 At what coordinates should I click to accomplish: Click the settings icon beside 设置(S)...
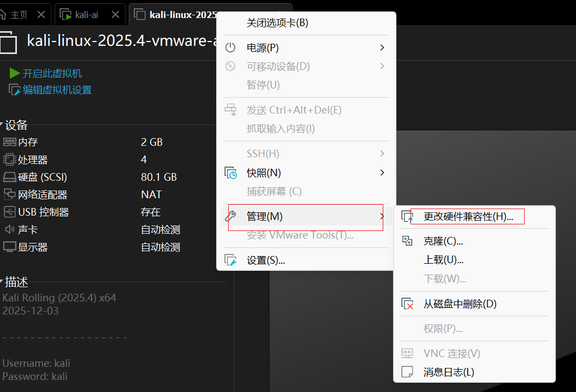[231, 260]
